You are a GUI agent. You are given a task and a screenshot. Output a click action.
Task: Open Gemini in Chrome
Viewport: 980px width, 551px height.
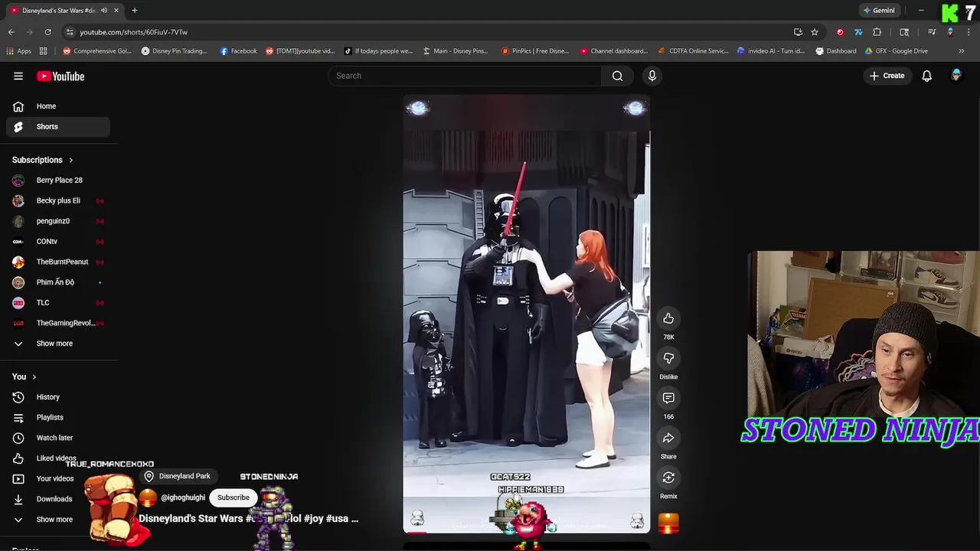879,11
